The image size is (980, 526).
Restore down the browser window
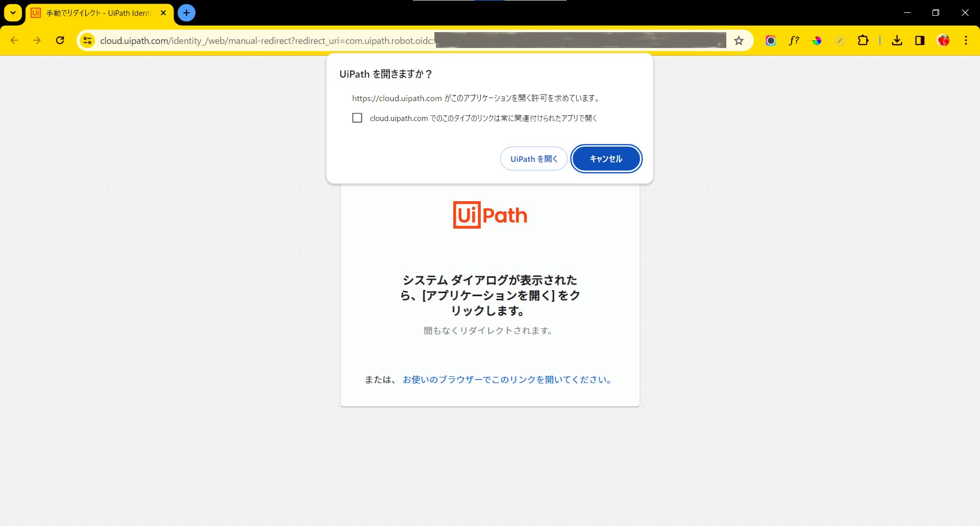936,13
